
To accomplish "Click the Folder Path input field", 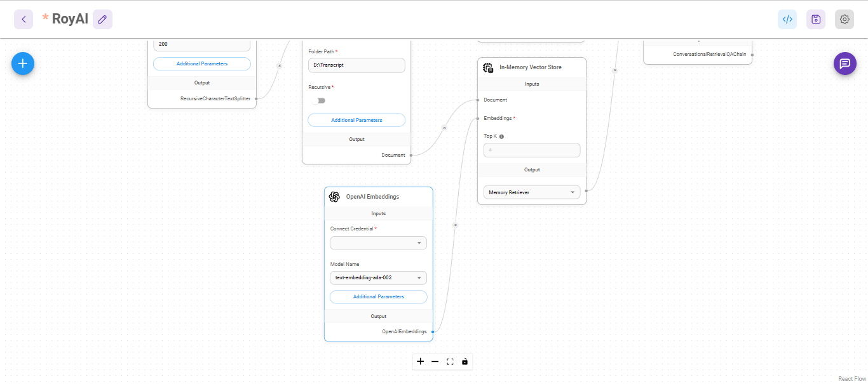I will tap(356, 65).
